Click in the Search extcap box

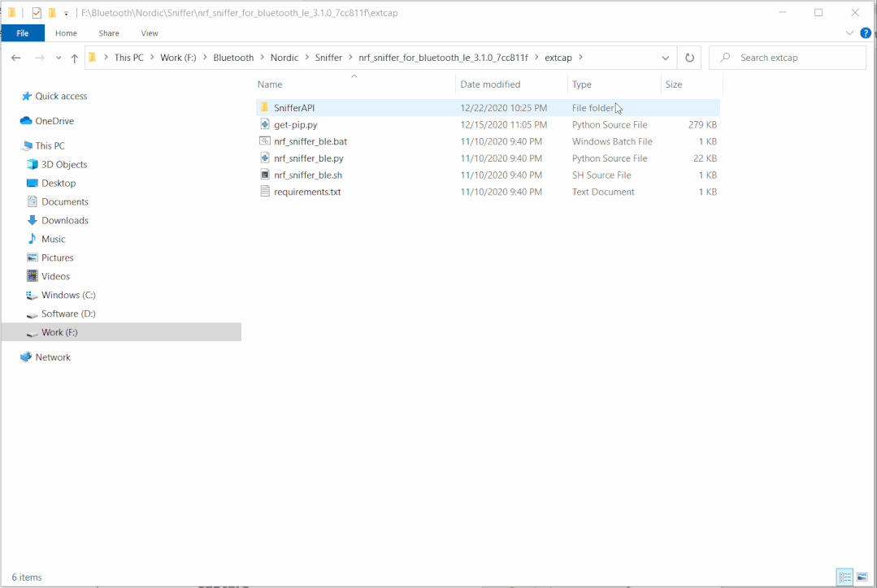coord(788,58)
